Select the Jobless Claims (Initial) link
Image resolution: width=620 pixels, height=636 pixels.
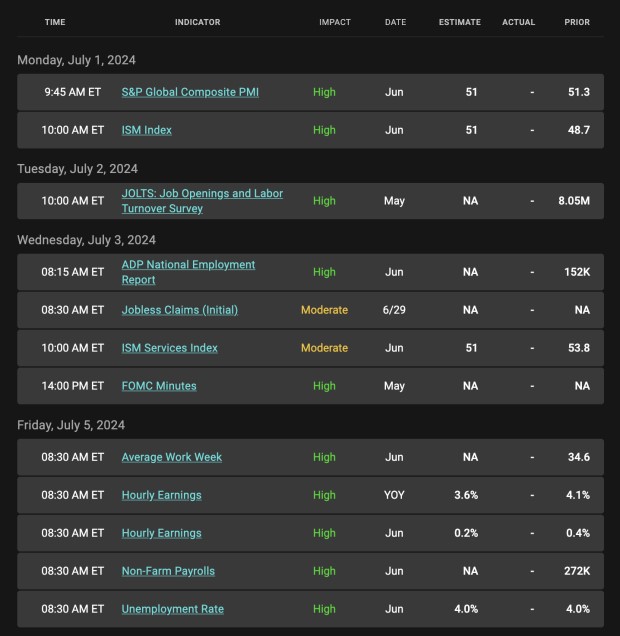(180, 310)
